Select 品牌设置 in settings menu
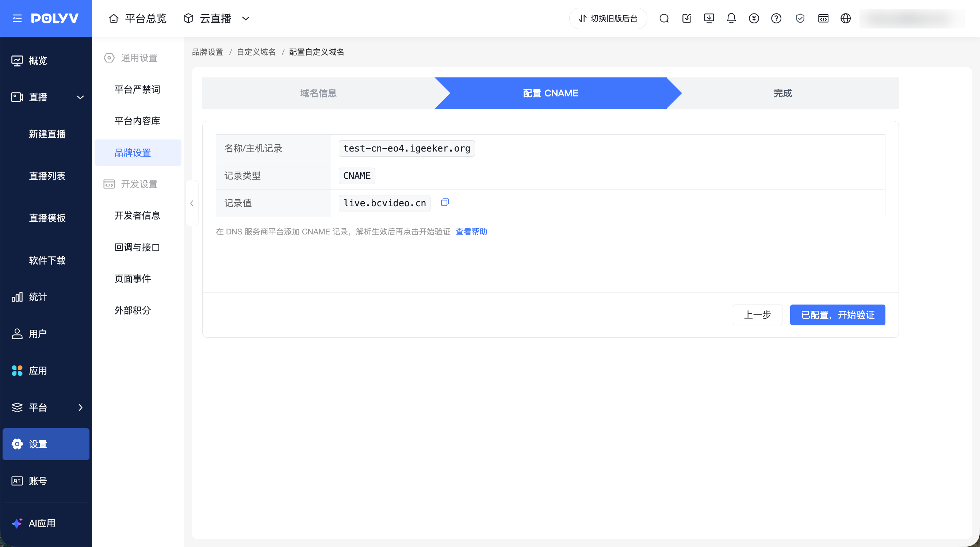 coord(138,153)
